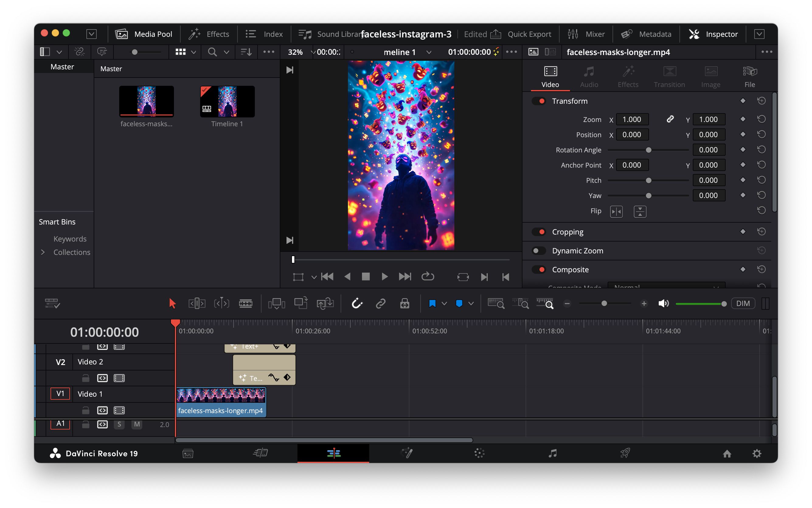Add a blue marker at playhead
The height and width of the screenshot is (508, 812).
[x=459, y=303]
